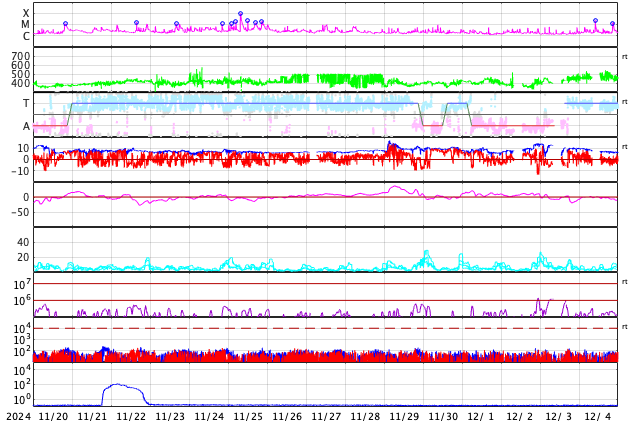Click the 10^6 axis label
The image size is (634, 424).
[21, 301]
